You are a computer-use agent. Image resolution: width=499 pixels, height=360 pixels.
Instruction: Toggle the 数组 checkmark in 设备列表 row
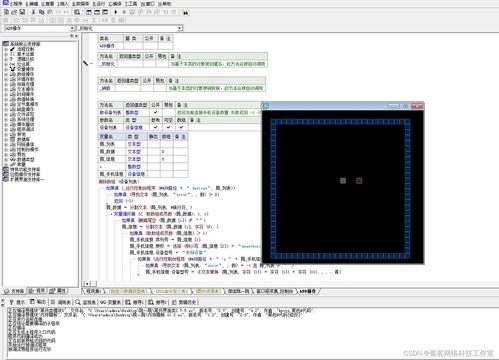tap(181, 127)
